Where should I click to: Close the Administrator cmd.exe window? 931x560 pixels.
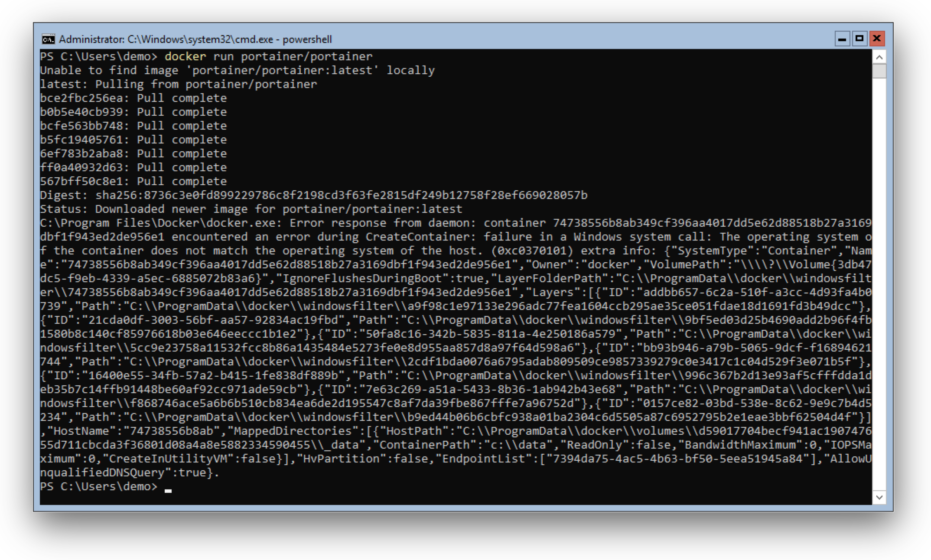pos(876,39)
